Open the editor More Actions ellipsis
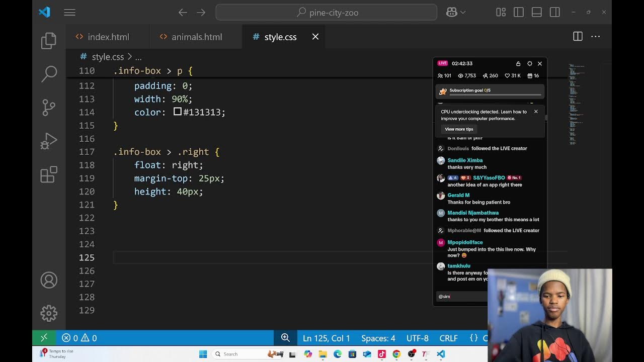Image resolution: width=644 pixels, height=362 pixels. pos(596,36)
